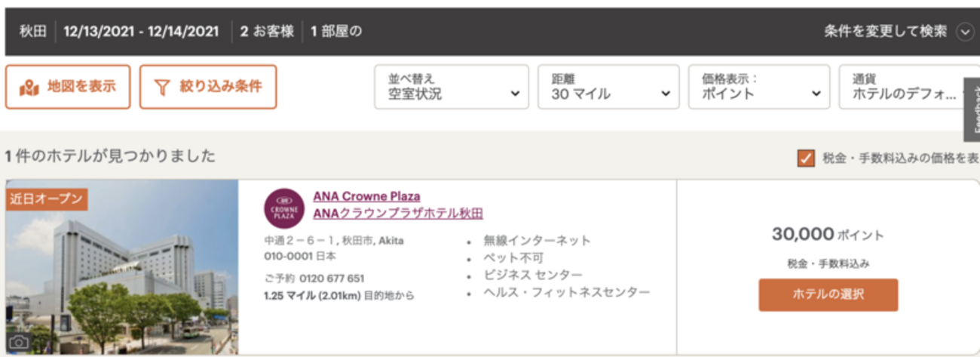The height and width of the screenshot is (357, 980).
Task: Open the Feedback side tab
Action: pos(972,109)
